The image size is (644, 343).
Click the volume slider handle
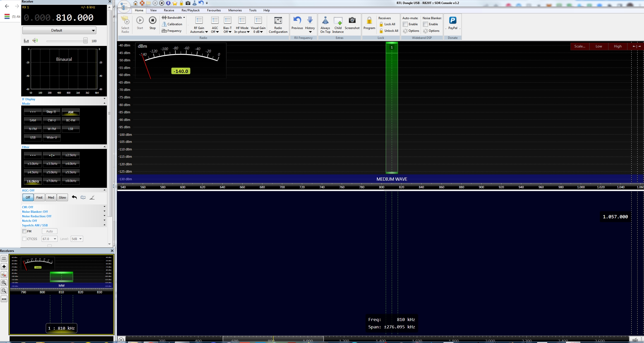85,41
